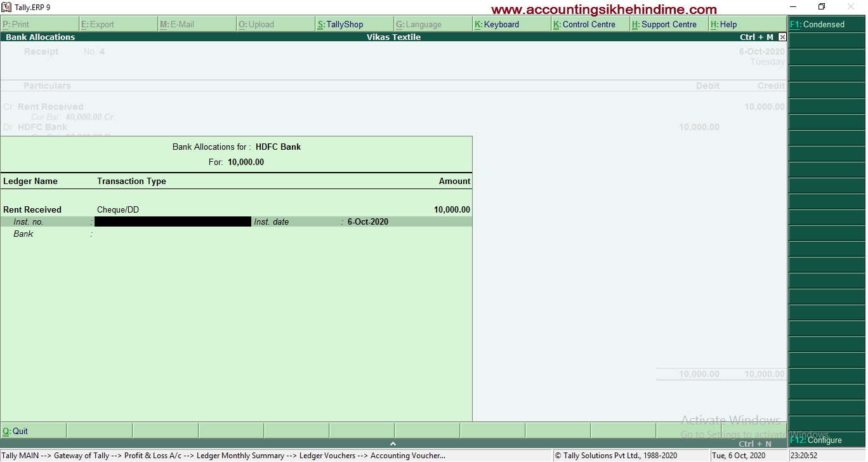
Task: Click the Inst. date value 6-Oct-2020
Action: 368,221
